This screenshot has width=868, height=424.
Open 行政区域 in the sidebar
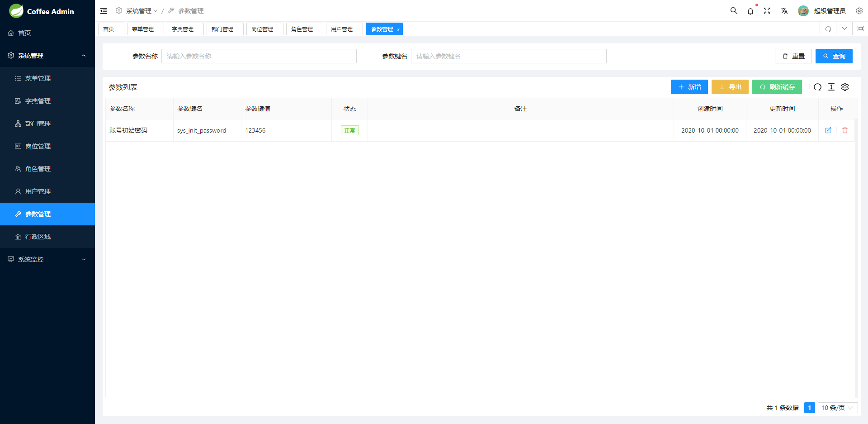pyautogui.click(x=38, y=237)
